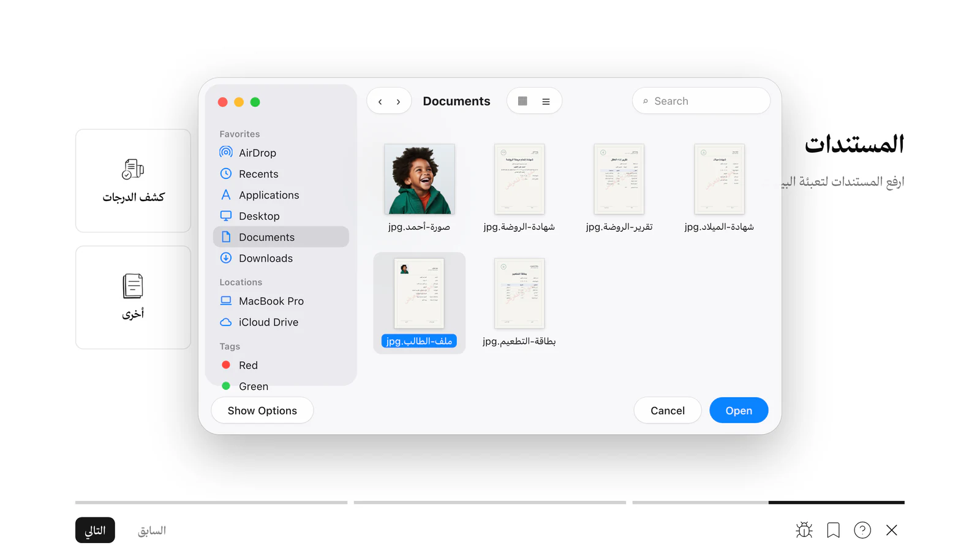Select the بطاقة-التطعيم.jpg file

(519, 302)
